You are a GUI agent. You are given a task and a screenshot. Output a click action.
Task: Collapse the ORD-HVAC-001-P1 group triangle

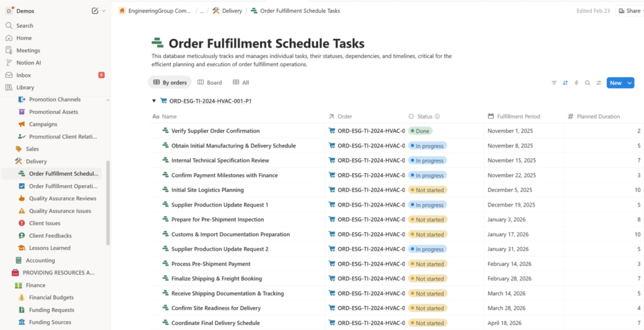coord(153,101)
